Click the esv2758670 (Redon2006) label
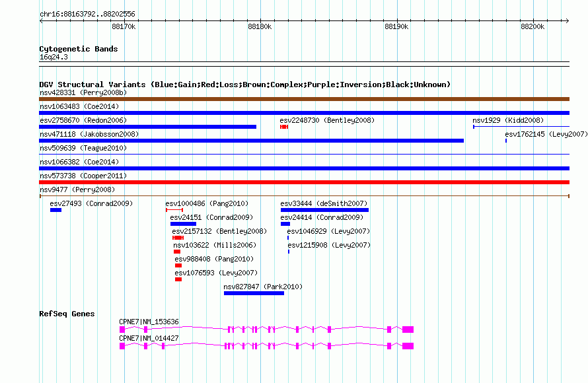The height and width of the screenshot is (383, 588). (x=83, y=120)
